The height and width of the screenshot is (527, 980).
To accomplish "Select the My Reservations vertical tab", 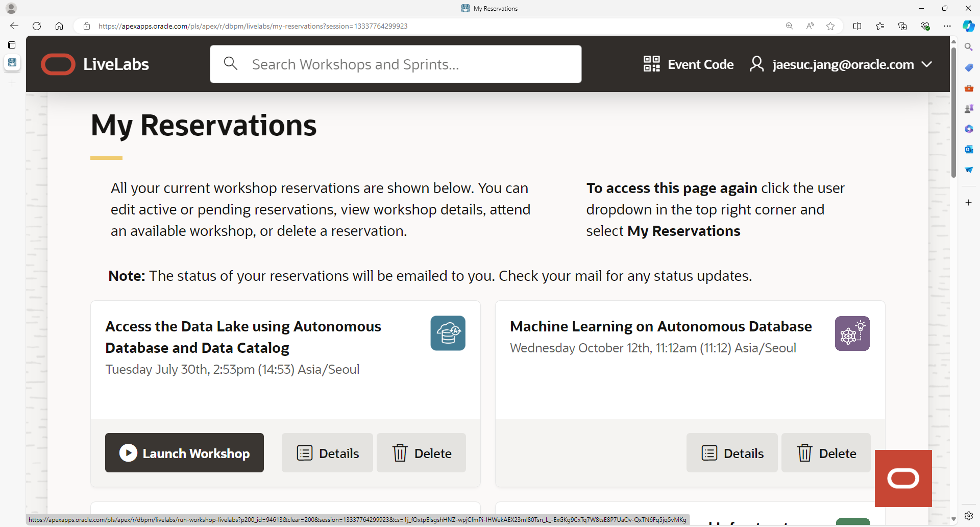I will coord(12,62).
